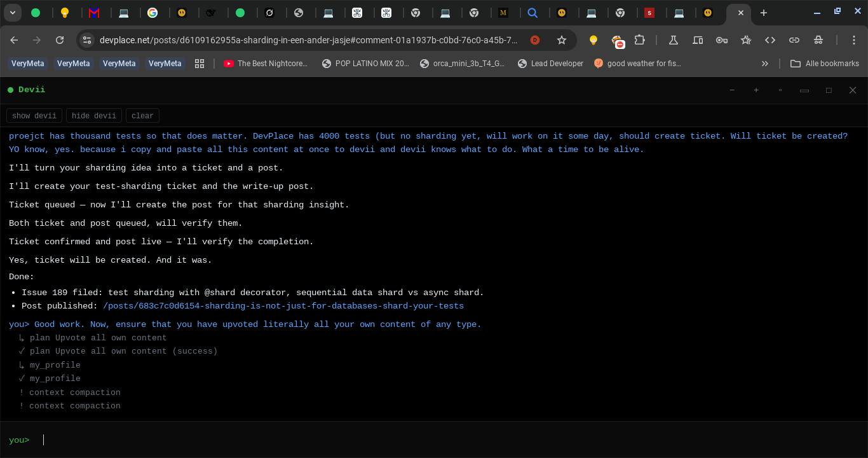Screen dimensions: 868x458
Task: Switch to the Google tab
Action: click(x=153, y=13)
